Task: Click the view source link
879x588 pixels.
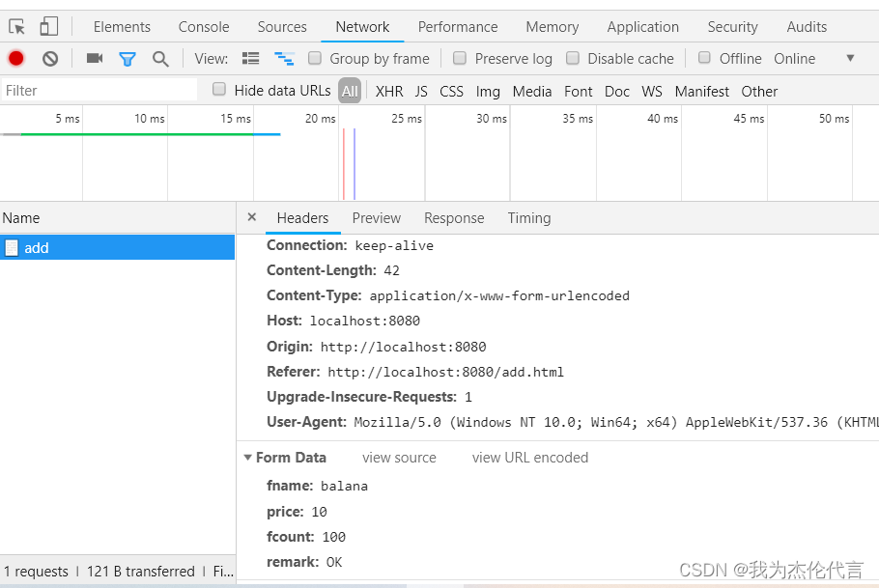Action: click(x=399, y=457)
